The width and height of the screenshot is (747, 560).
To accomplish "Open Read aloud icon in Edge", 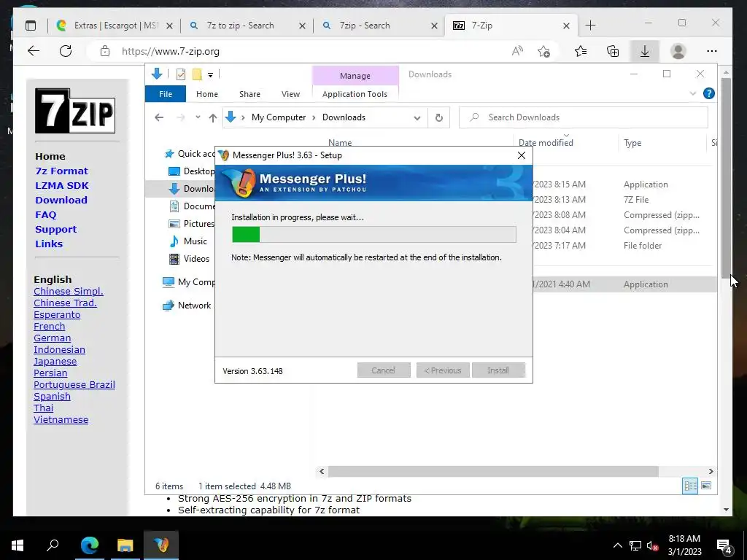I will [517, 52].
